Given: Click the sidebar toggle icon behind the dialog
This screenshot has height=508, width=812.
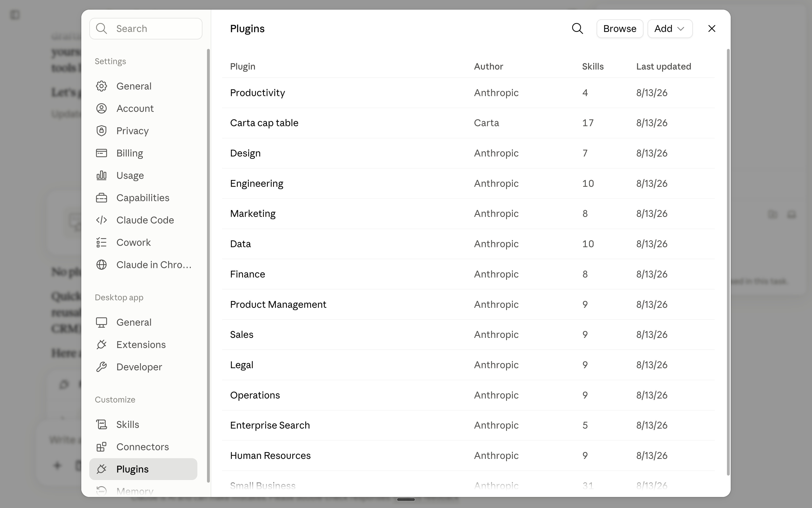Looking at the screenshot, I should (x=15, y=15).
